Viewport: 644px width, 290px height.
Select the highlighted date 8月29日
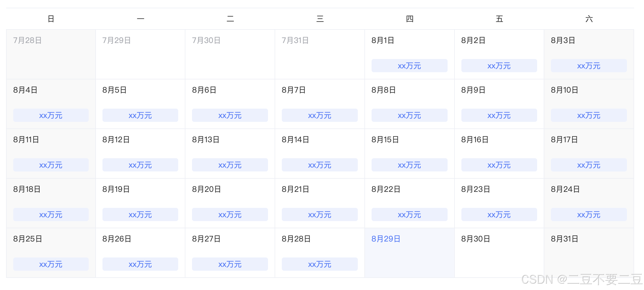click(x=386, y=239)
